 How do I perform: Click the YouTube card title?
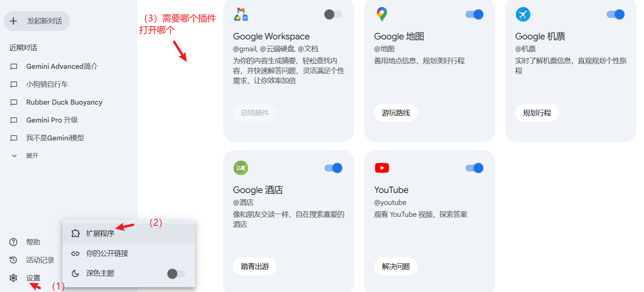point(391,190)
